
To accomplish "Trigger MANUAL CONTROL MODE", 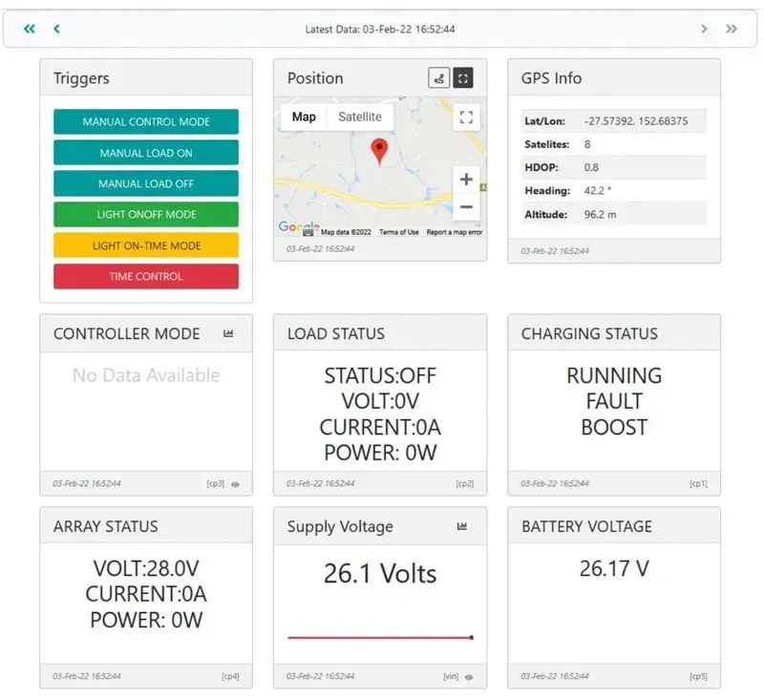I will click(x=146, y=122).
